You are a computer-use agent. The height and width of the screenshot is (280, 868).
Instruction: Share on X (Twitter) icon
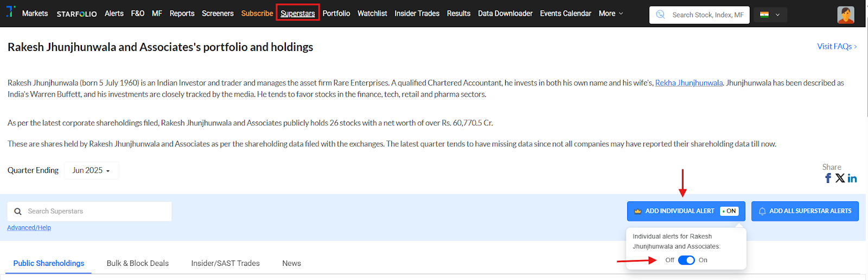[840, 179]
